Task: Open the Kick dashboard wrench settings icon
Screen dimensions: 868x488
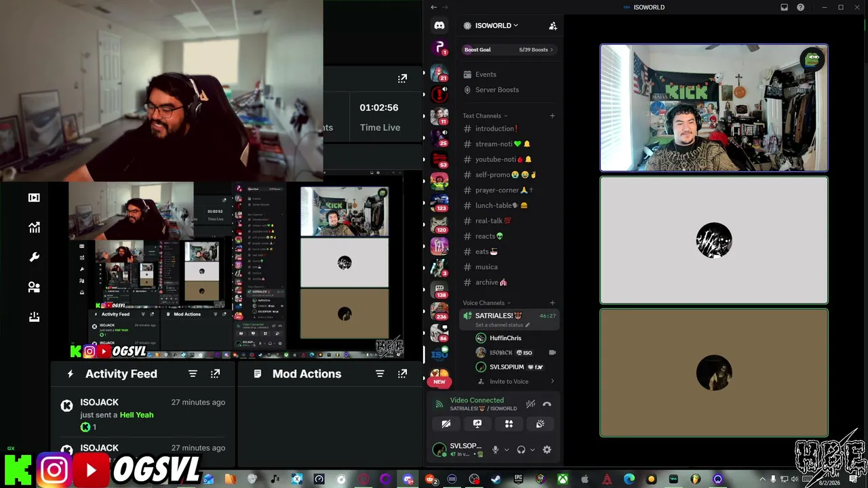Action: (34, 258)
